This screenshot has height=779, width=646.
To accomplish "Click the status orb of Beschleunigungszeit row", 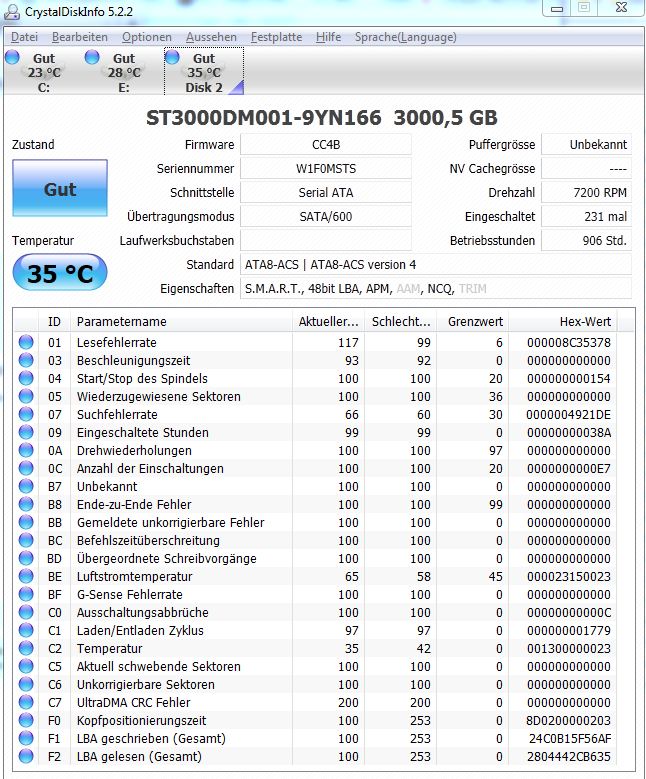I will point(26,360).
